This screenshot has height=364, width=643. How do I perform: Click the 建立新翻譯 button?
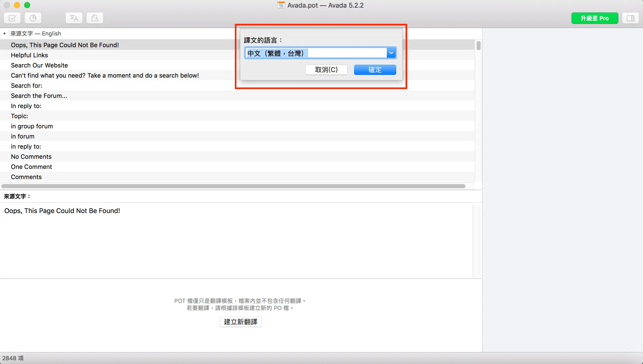tap(240, 322)
